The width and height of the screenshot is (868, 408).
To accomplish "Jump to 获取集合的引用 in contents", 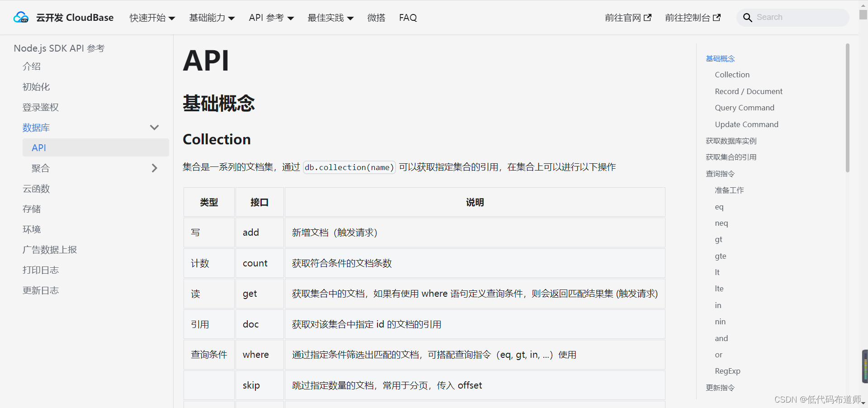I will tap(731, 157).
